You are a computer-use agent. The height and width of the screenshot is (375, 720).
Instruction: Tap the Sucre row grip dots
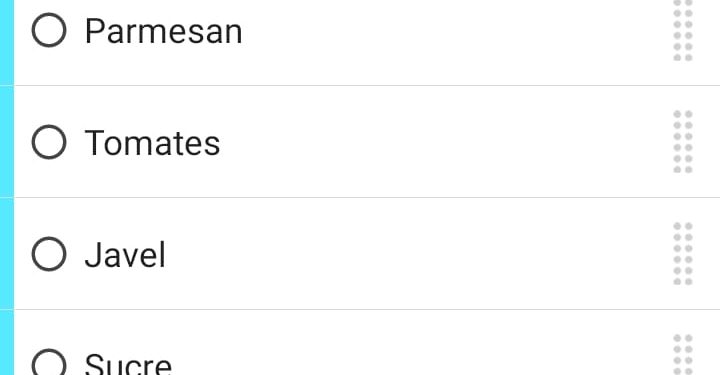pos(683,355)
